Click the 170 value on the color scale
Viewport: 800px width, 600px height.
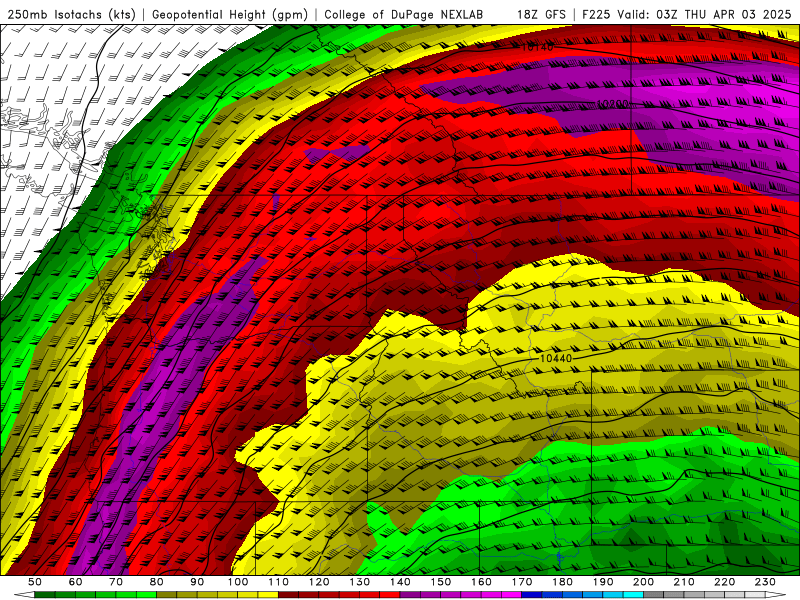pyautogui.click(x=522, y=582)
